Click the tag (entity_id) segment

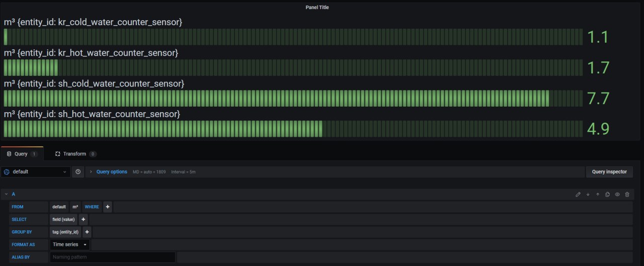(x=65, y=232)
